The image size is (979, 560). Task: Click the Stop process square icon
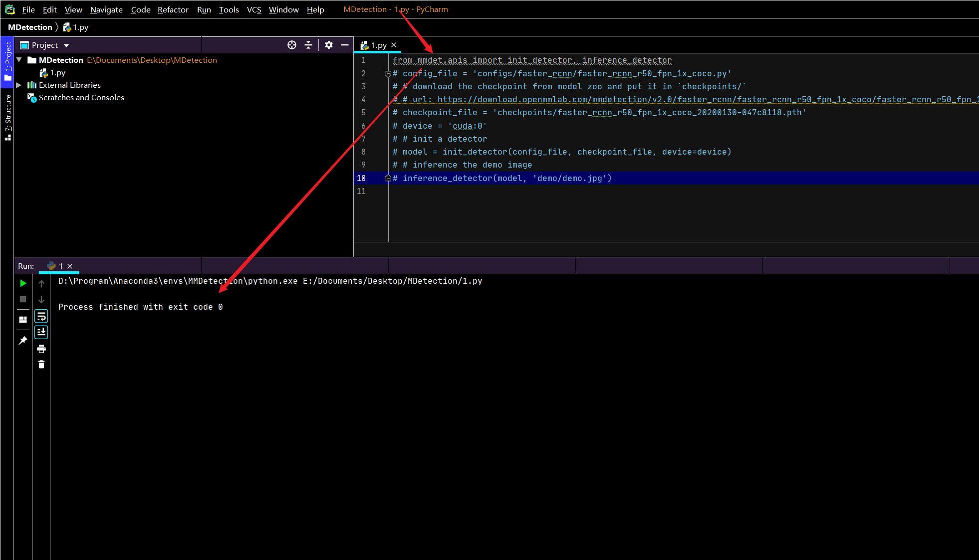coord(23,299)
